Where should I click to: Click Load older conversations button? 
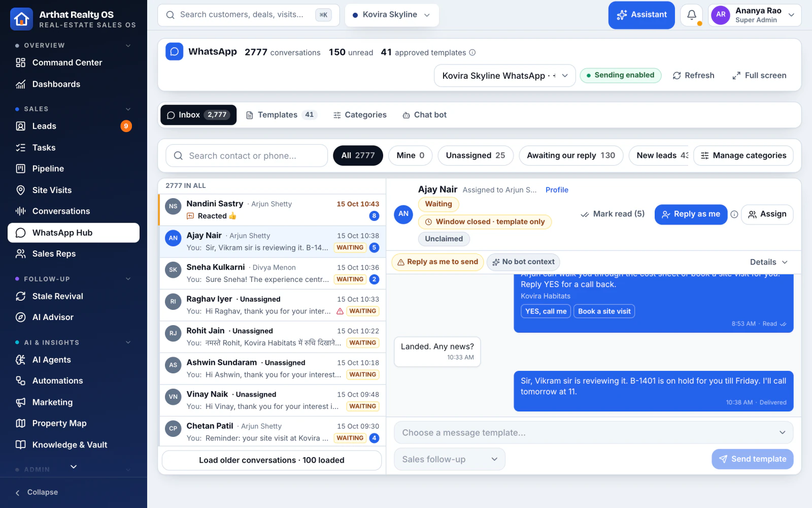(272, 460)
